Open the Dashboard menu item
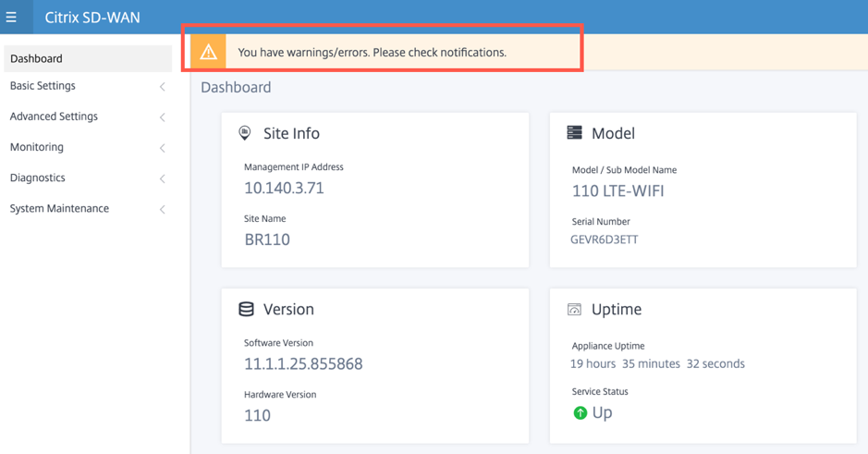The height and width of the screenshot is (454, 868). click(88, 58)
